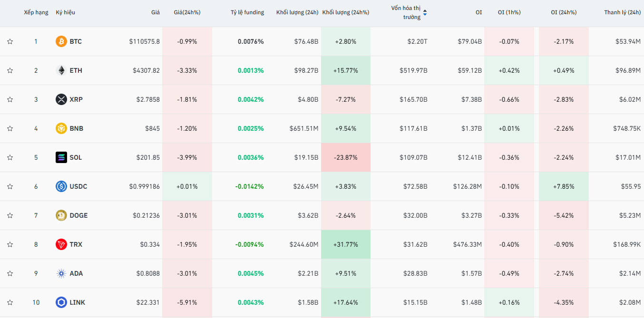This screenshot has width=644, height=318.
Task: Sort by Vốn hóa thị trường arrow
Action: (x=425, y=13)
